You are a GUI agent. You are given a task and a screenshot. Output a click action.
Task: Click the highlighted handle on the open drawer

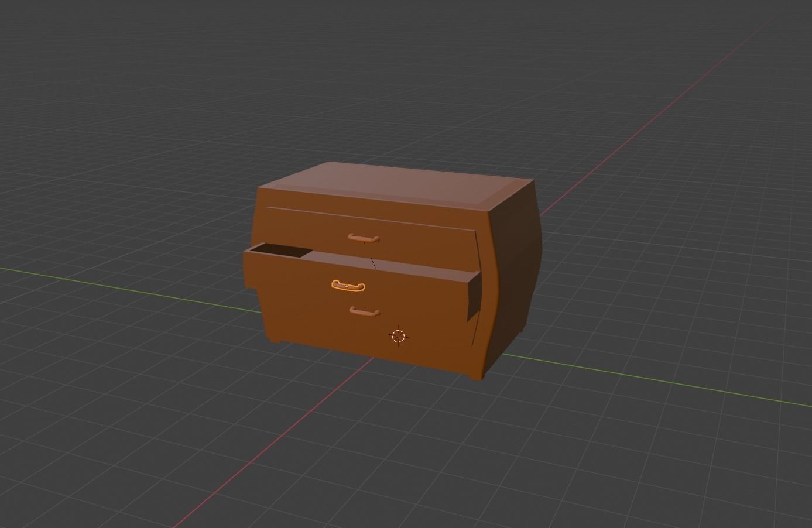[348, 286]
